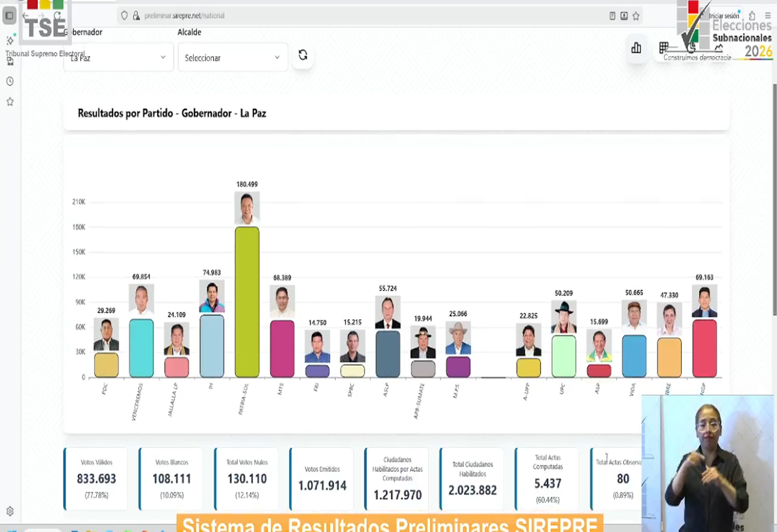Open the browser history clock icon
Screen dimensions: 777x532
[x=10, y=81]
